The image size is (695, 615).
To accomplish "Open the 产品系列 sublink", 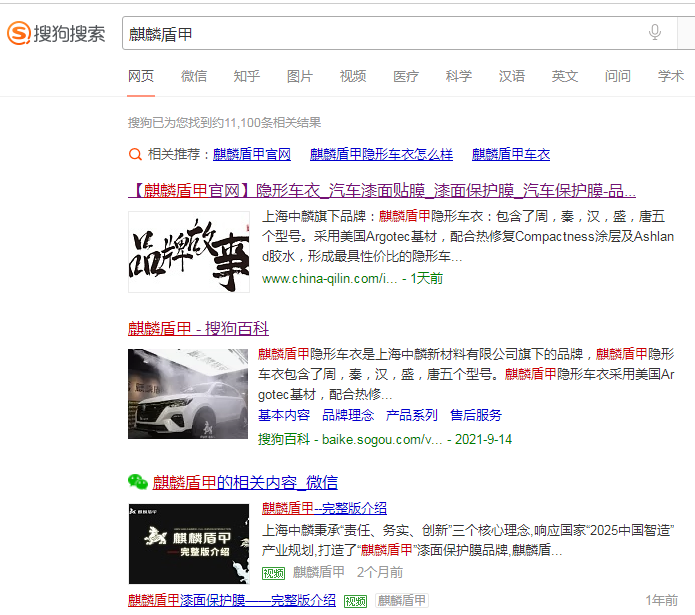I will click(411, 415).
